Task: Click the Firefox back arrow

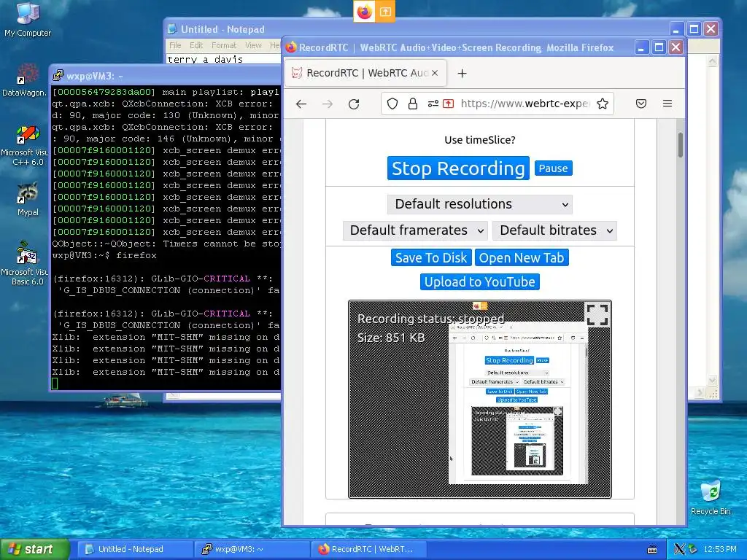Action: 301,104
